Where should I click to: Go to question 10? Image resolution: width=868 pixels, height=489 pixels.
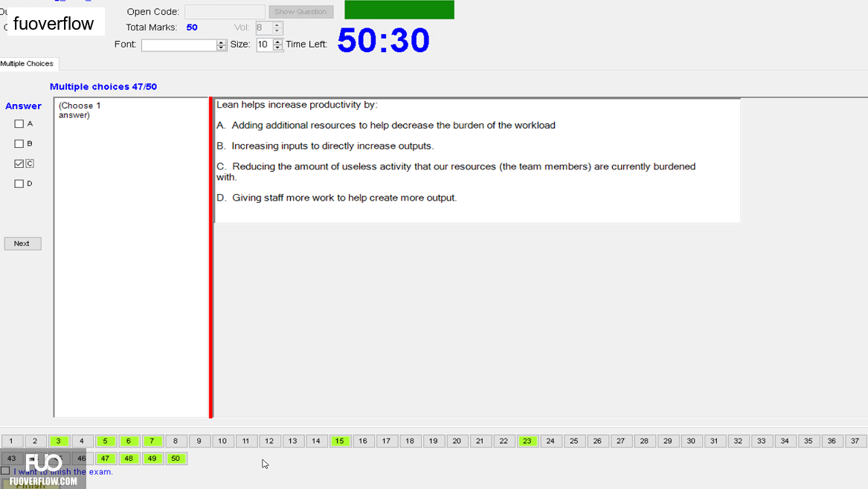[x=222, y=441]
